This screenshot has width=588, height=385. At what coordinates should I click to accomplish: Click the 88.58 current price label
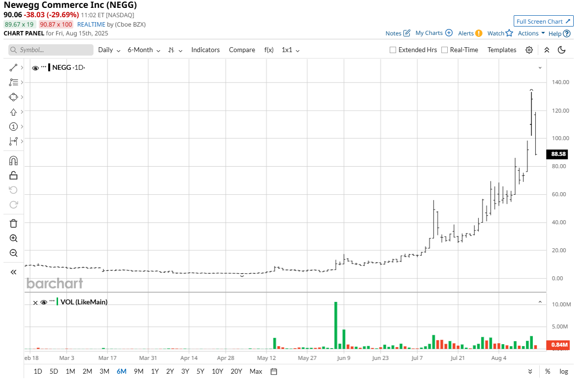[x=557, y=154]
